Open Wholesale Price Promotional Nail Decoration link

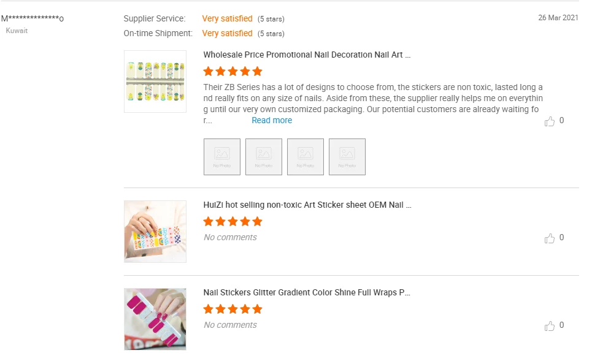(307, 55)
